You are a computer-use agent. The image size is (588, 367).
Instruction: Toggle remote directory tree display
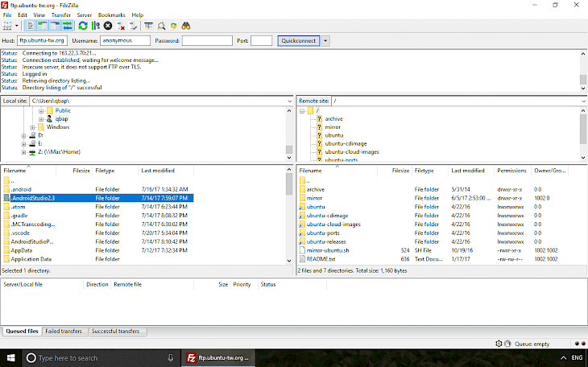(x=55, y=26)
